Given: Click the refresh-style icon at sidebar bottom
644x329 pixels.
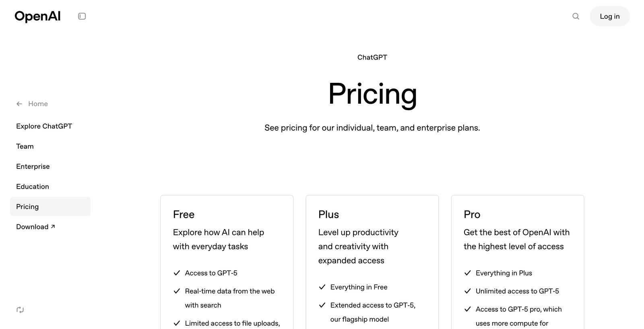Looking at the screenshot, I should 20,310.
